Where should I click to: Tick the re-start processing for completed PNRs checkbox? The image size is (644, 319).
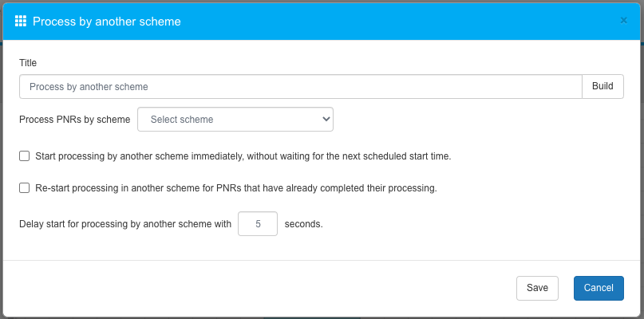25,188
